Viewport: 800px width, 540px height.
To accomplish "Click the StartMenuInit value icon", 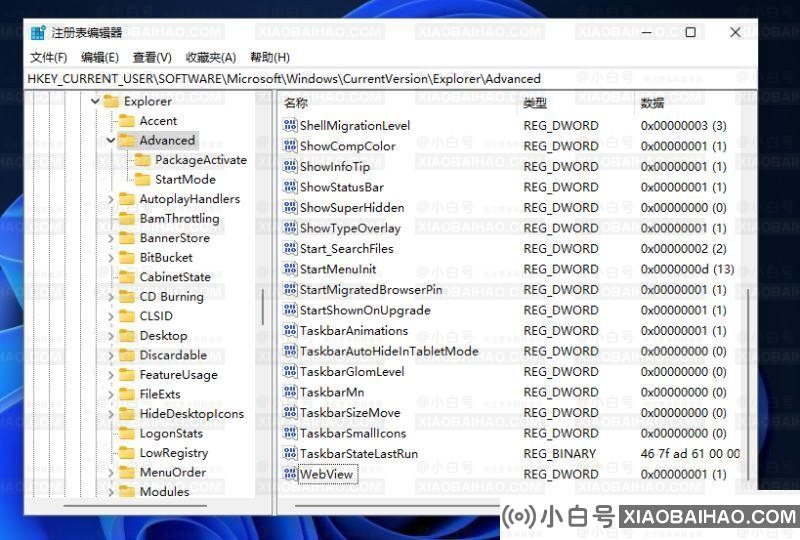I will (x=290, y=269).
